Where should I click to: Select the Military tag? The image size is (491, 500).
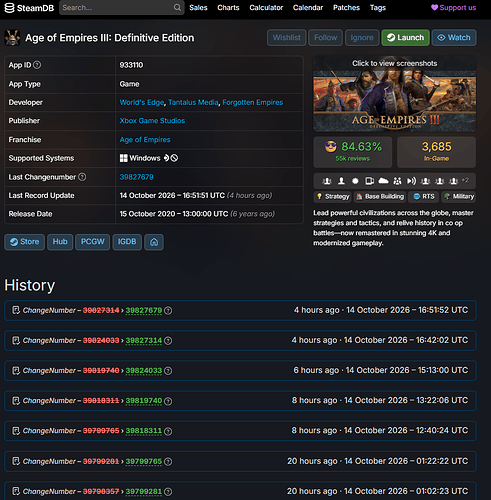click(x=459, y=197)
